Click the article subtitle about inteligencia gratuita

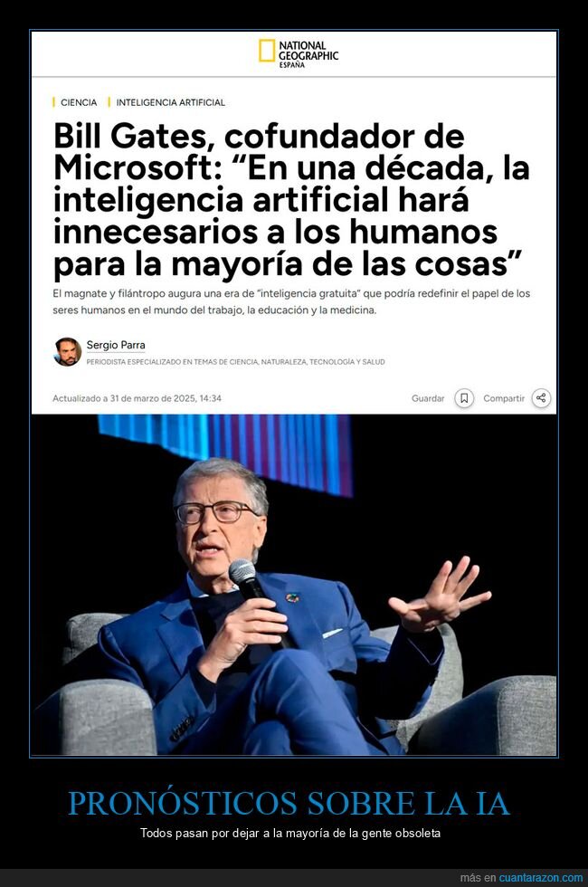click(x=291, y=301)
